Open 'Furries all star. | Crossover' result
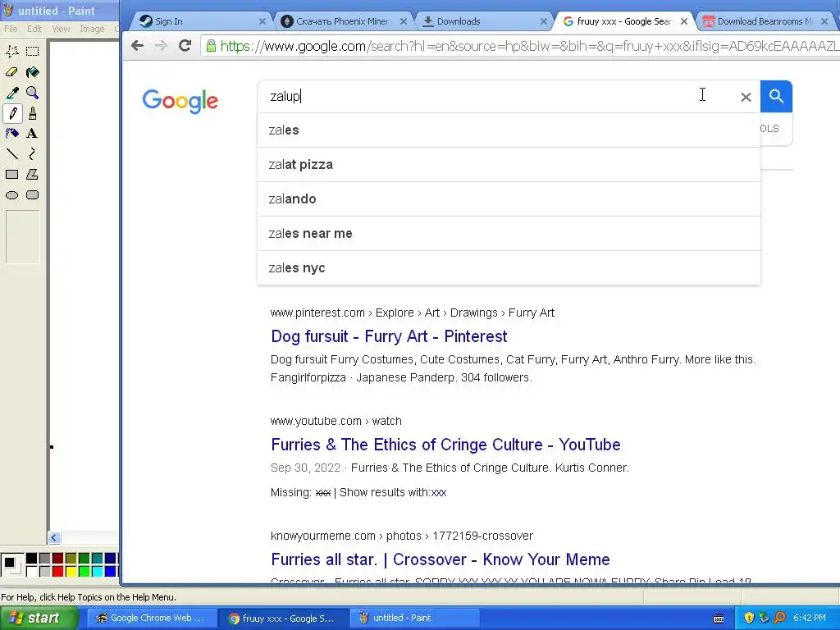The height and width of the screenshot is (630, 840). pyautogui.click(x=441, y=559)
